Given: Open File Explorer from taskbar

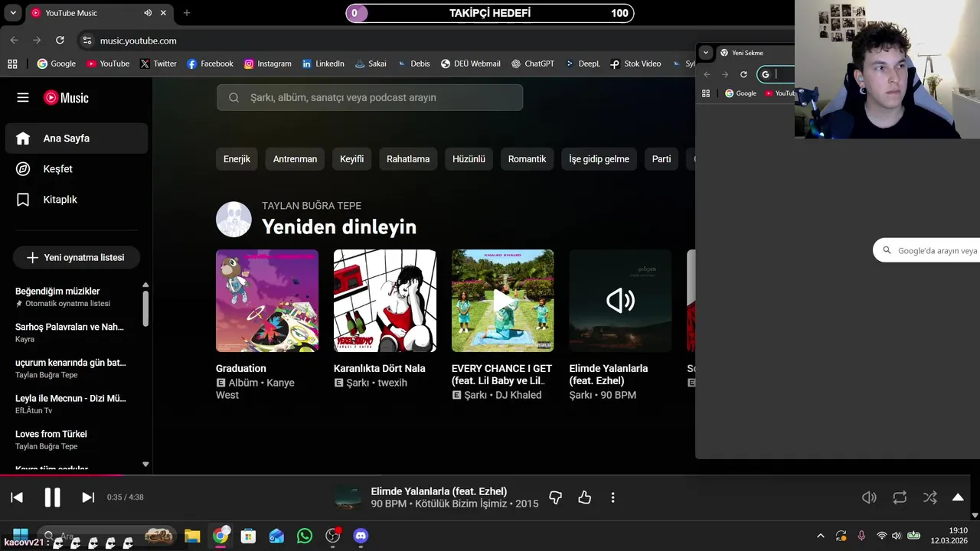Looking at the screenshot, I should (192, 536).
